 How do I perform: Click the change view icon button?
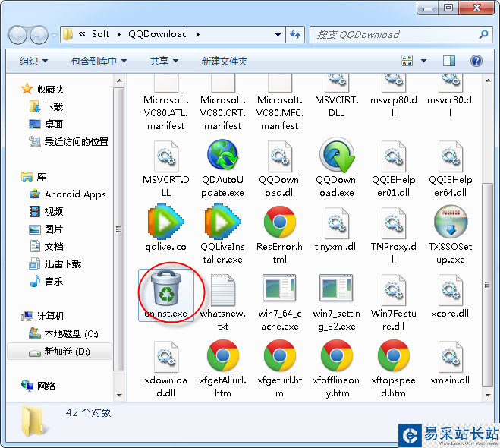coord(407,61)
